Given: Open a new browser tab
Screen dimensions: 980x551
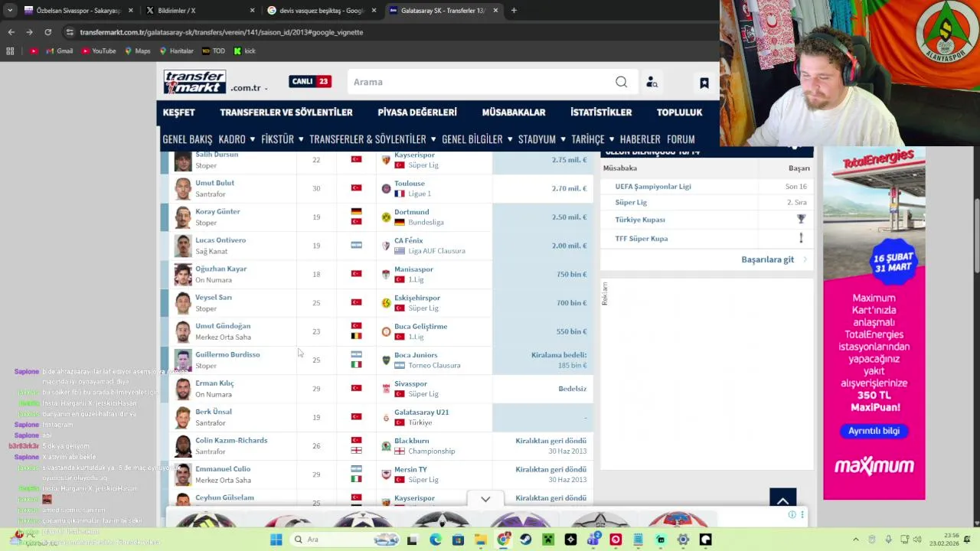Looking at the screenshot, I should (x=514, y=11).
